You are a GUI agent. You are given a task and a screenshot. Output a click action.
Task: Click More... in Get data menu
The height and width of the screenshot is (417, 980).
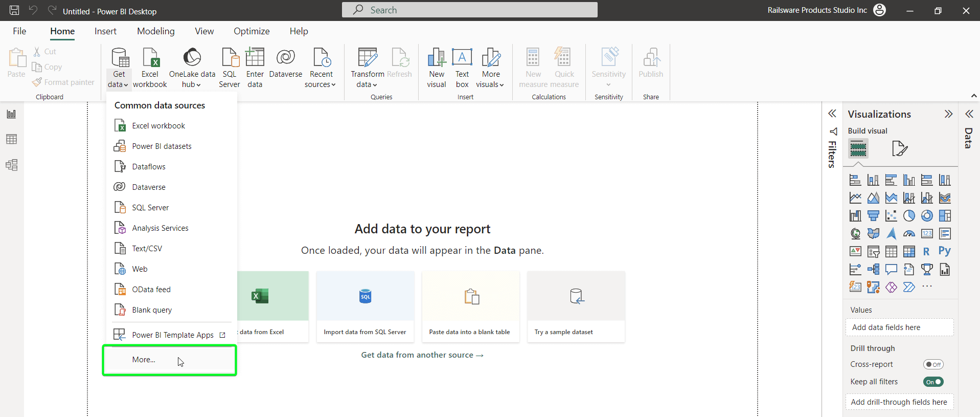click(170, 360)
